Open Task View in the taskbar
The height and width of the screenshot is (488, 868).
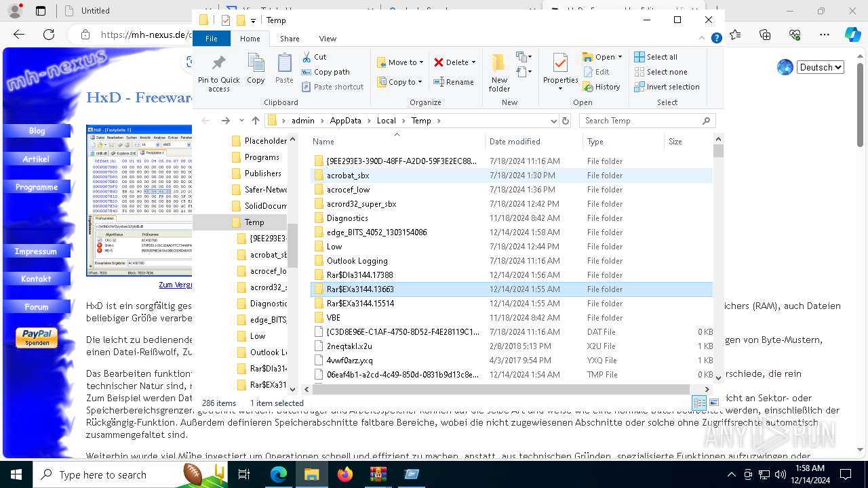244,474
